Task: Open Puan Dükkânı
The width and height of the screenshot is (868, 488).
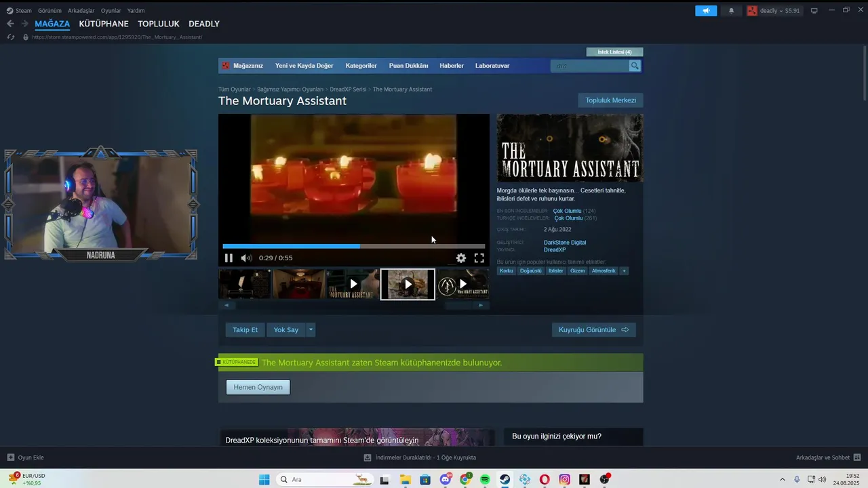Action: 408,66
